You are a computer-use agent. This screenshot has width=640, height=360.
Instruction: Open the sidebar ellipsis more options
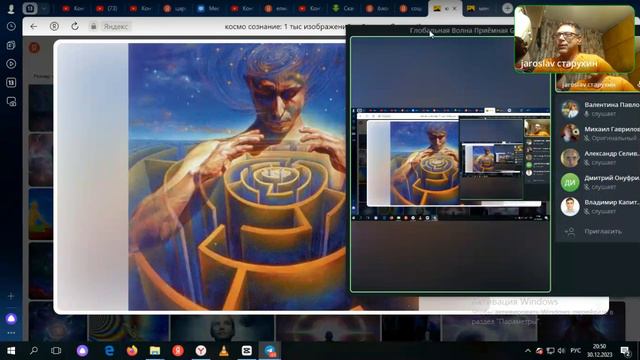11,333
